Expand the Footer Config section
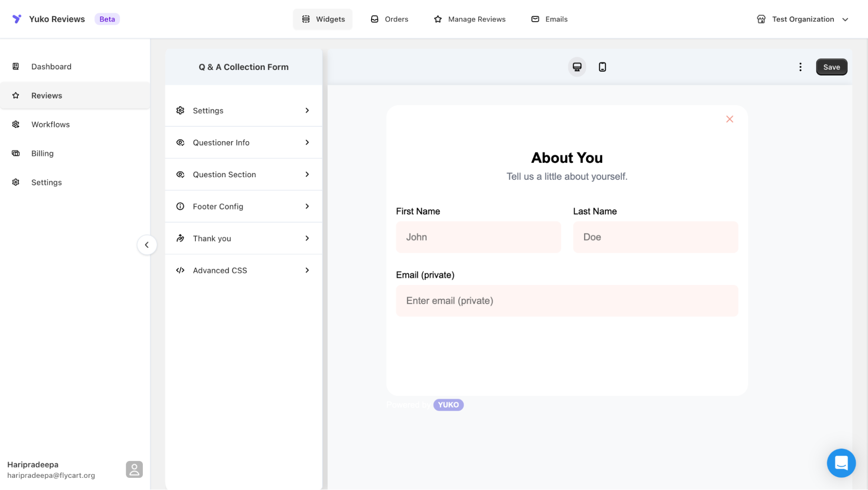The image size is (868, 490). pos(243,206)
